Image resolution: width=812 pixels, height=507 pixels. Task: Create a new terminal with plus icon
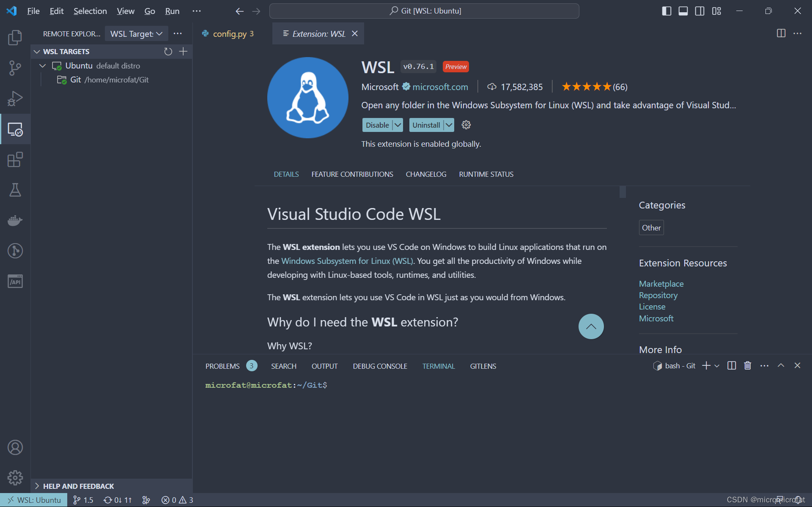pyautogui.click(x=706, y=366)
